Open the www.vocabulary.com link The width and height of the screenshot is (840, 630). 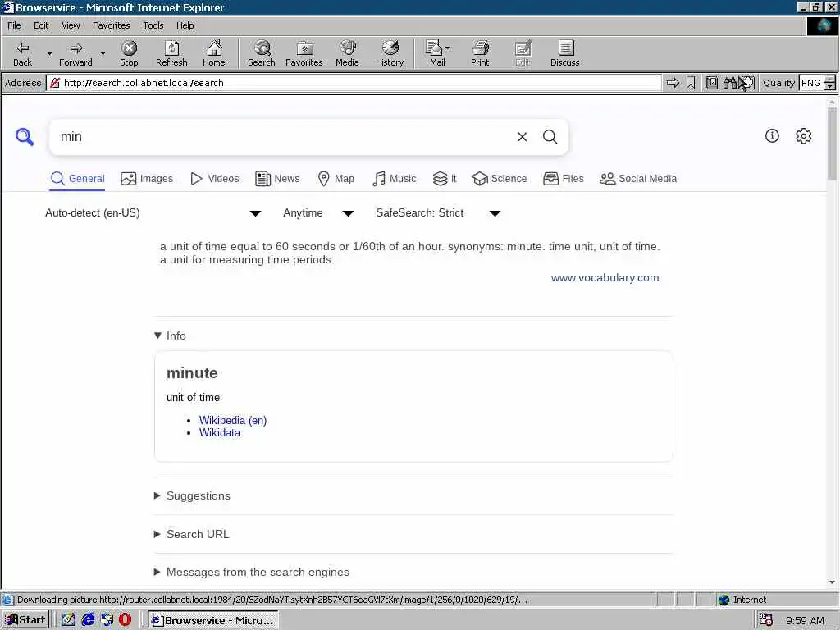pos(605,278)
